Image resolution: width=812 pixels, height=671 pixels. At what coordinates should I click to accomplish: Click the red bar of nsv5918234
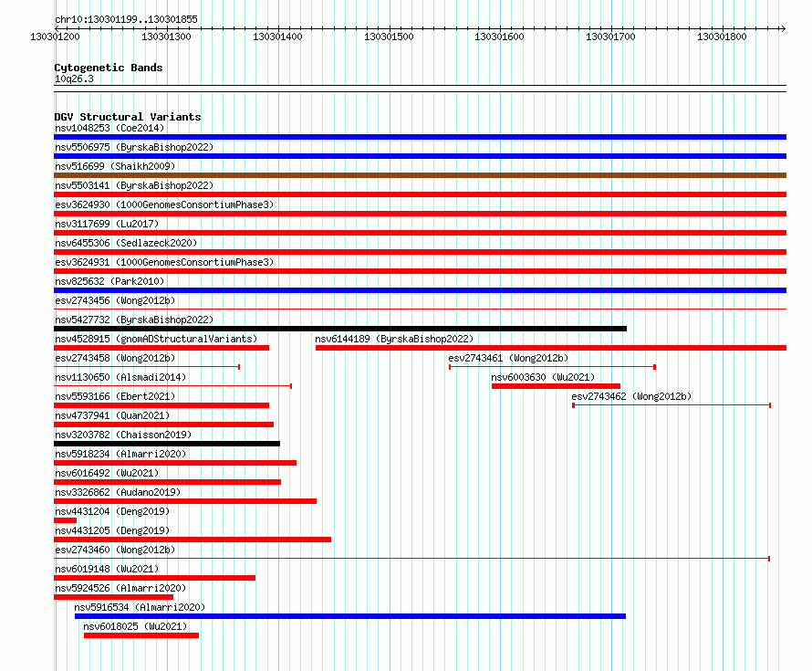pyautogui.click(x=175, y=463)
